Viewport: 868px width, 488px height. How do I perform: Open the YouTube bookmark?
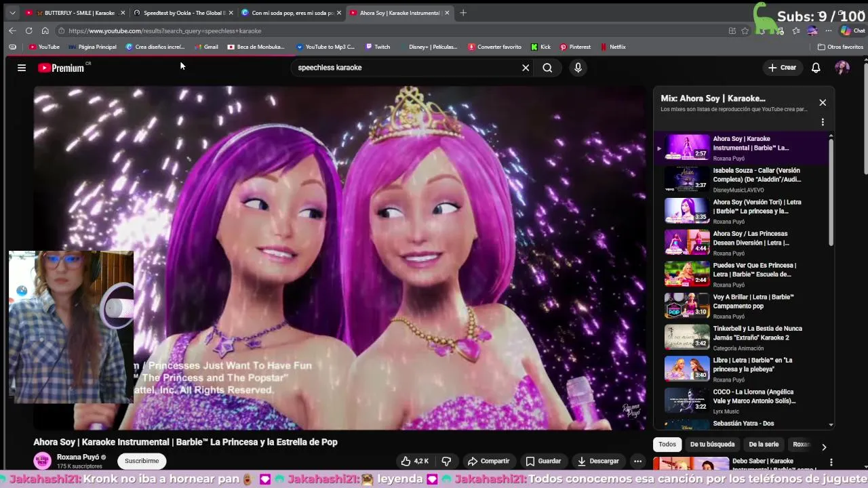pyautogui.click(x=45, y=47)
